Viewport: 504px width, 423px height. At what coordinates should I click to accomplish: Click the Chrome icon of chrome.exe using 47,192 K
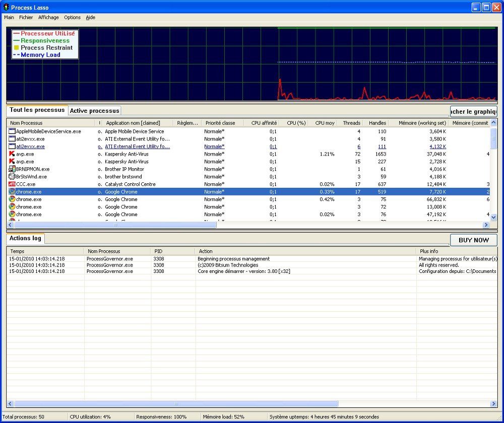click(x=12, y=214)
